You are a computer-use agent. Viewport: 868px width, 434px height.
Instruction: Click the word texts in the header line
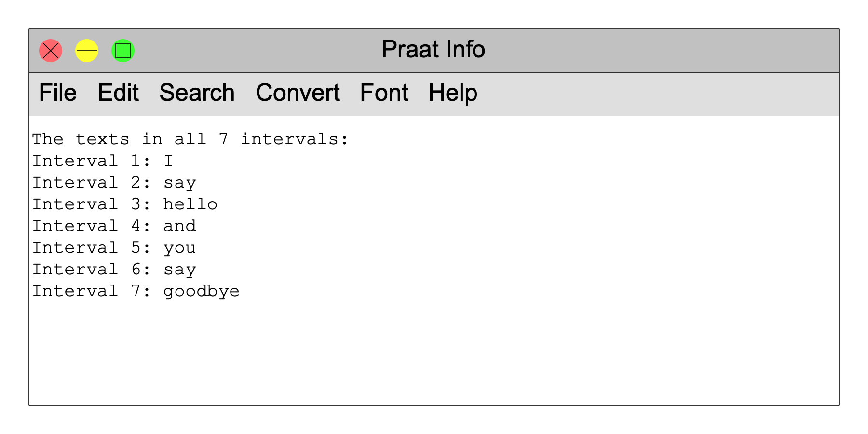click(102, 139)
